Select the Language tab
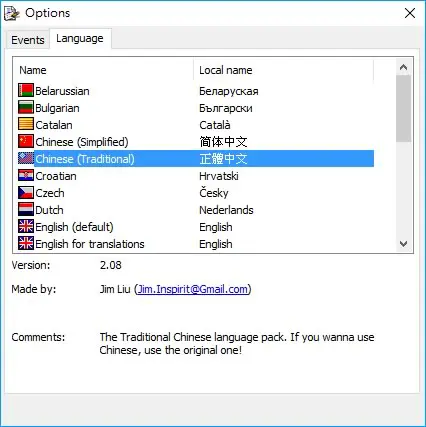 point(80,39)
